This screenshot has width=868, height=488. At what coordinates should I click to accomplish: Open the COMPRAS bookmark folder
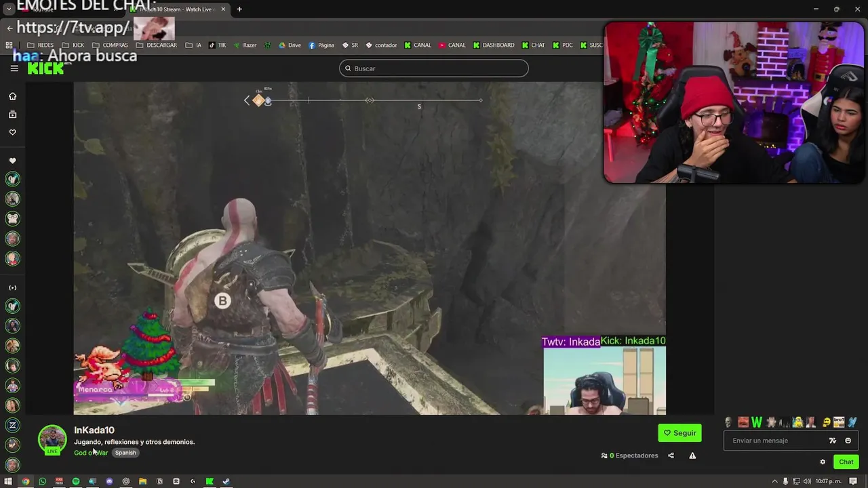pyautogui.click(x=110, y=45)
